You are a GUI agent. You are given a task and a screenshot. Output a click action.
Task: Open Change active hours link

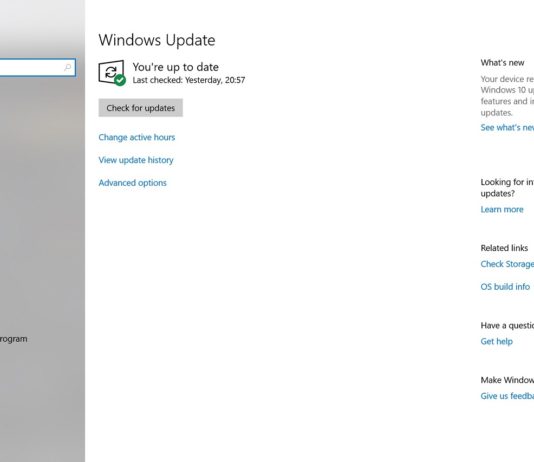(137, 137)
